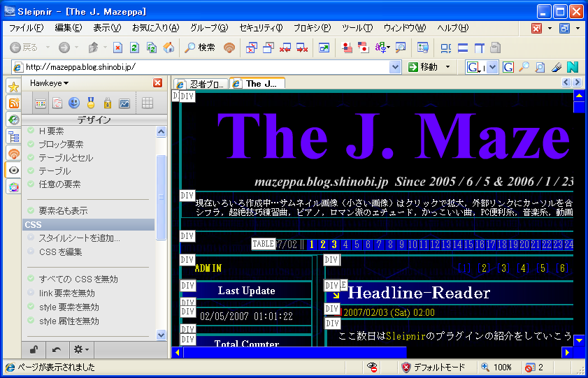Click Hawkeye calendar-style first icon
The width and height of the screenshot is (588, 378).
[41, 103]
